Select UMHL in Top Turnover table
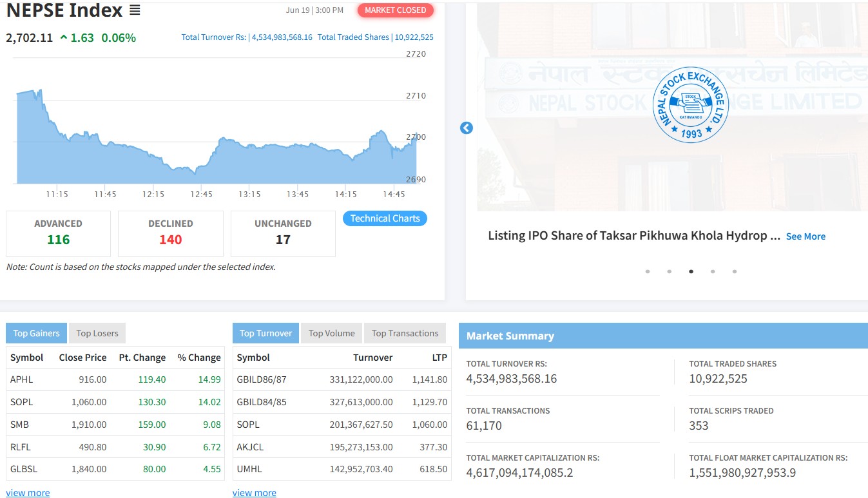The image size is (868, 498). pyautogui.click(x=249, y=469)
